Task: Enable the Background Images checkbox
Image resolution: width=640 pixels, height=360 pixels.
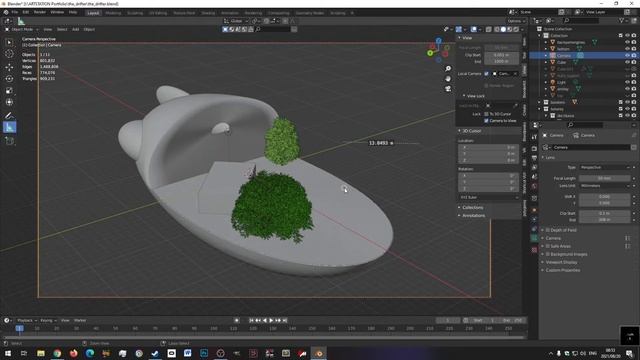Action: (x=548, y=254)
